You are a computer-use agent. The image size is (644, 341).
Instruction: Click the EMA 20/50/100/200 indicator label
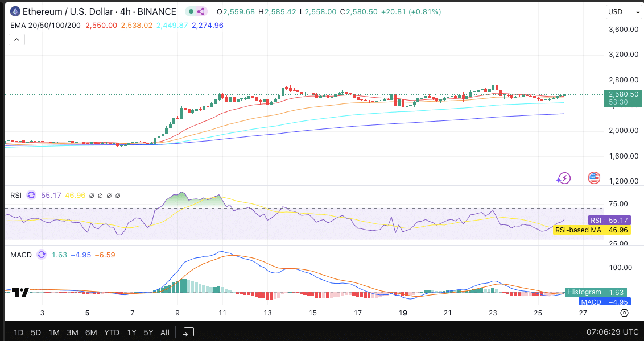click(x=45, y=26)
